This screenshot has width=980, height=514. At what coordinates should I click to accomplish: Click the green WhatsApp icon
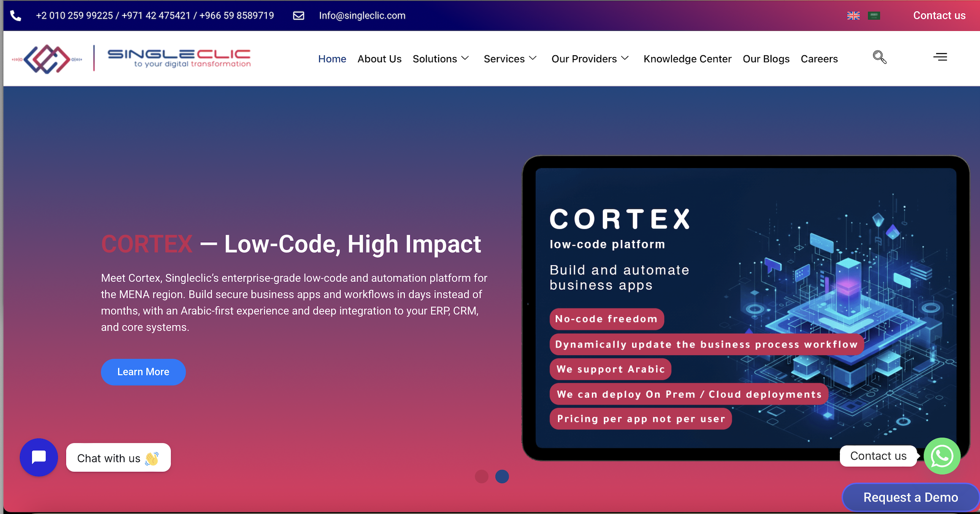(x=942, y=456)
